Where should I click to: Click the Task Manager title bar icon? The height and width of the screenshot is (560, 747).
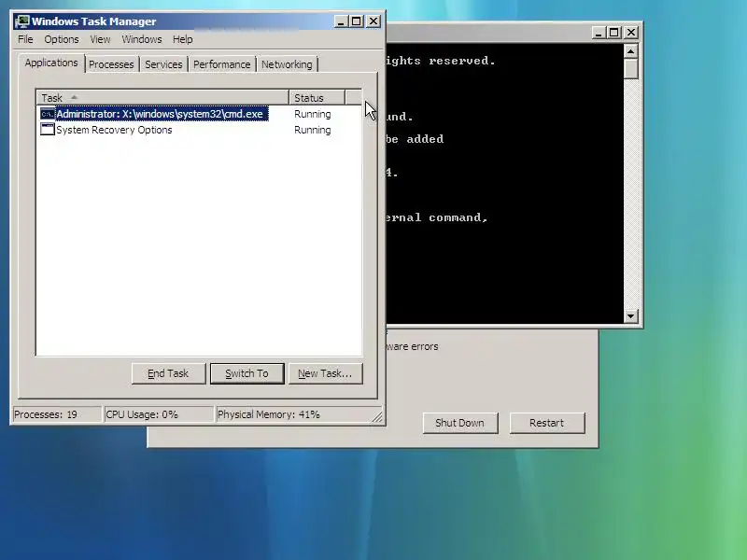21,21
